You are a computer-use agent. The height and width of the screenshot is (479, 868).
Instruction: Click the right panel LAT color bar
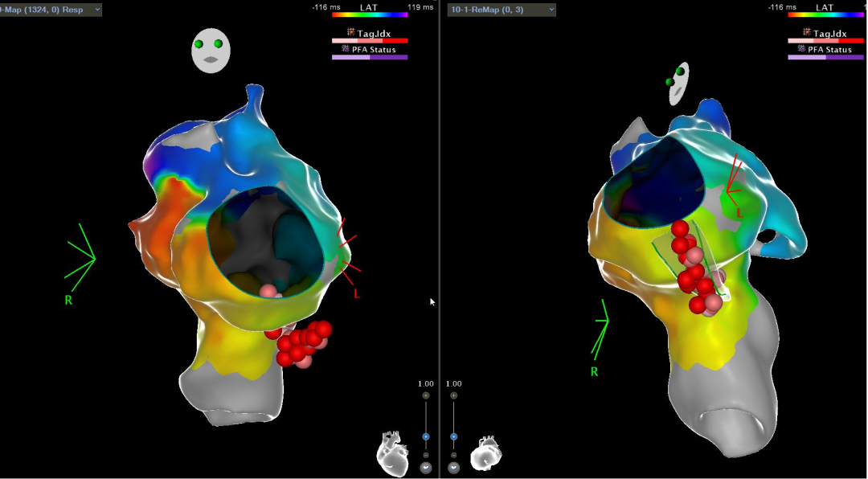point(827,15)
